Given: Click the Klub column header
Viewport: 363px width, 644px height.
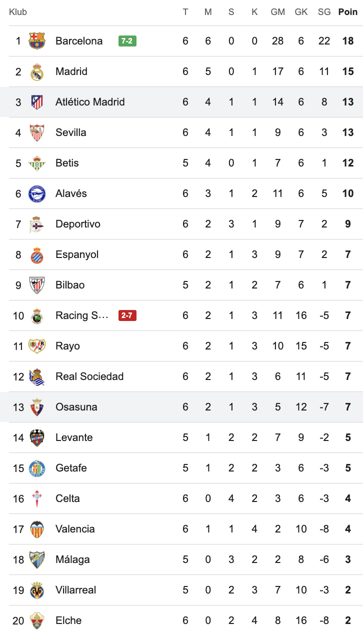Looking at the screenshot, I should [18, 11].
